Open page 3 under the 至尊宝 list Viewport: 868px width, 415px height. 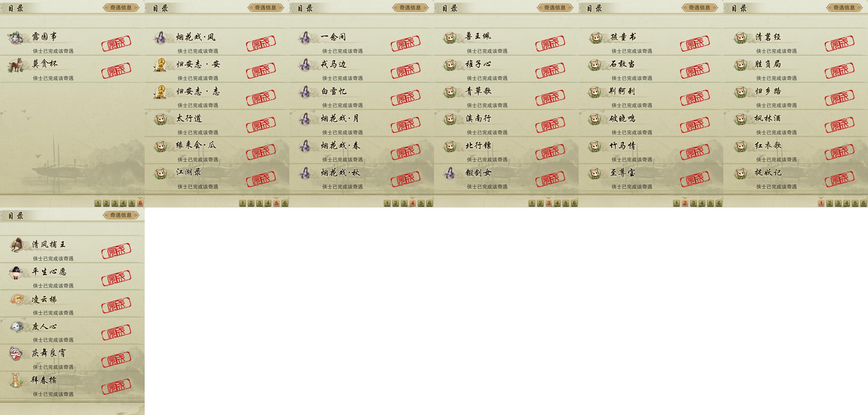[694, 203]
